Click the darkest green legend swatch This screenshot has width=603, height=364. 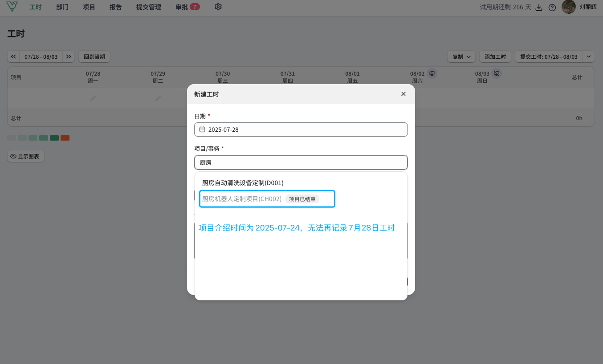pos(54,138)
